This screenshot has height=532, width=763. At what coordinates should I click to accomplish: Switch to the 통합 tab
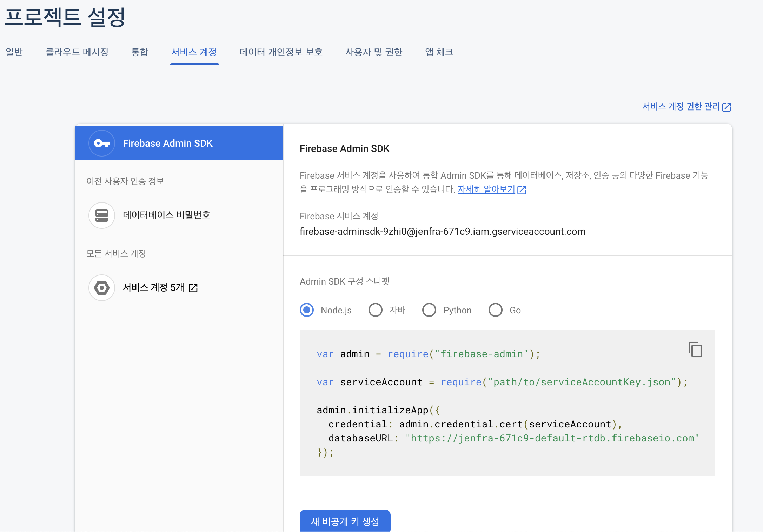click(x=140, y=52)
